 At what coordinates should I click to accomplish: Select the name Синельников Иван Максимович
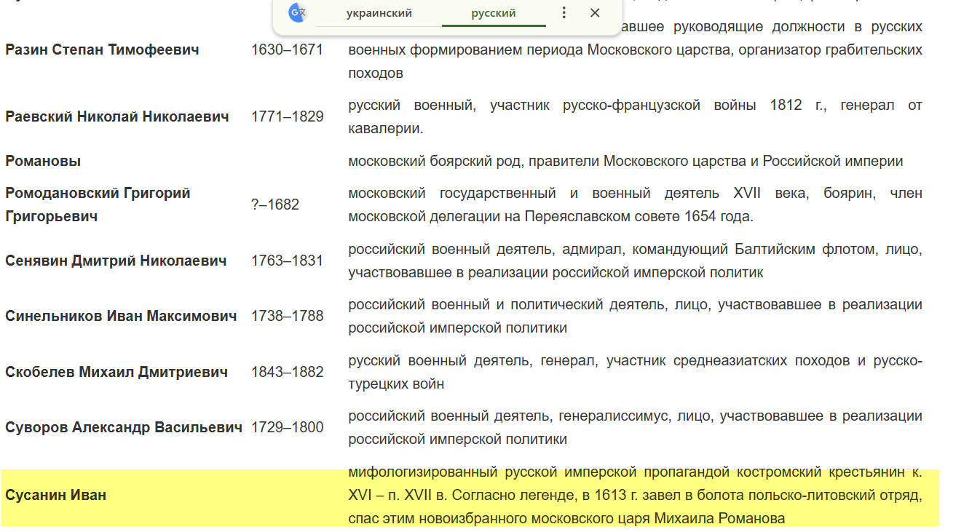(121, 316)
